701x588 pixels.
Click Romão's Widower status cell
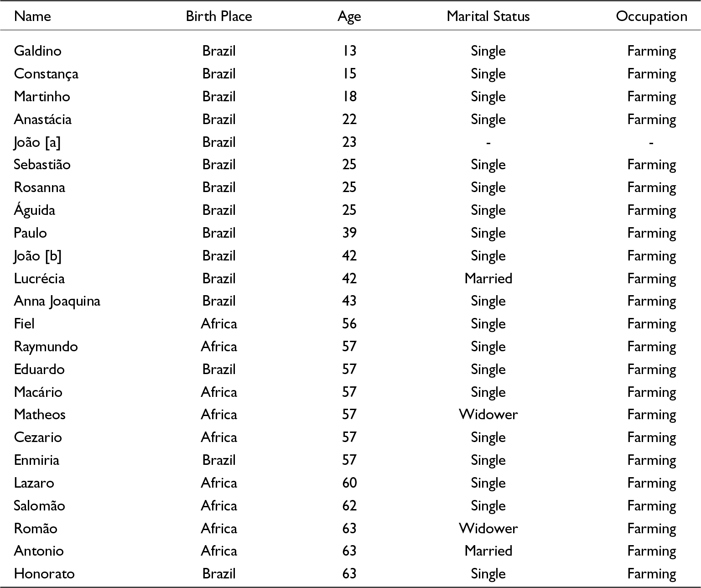488,528
